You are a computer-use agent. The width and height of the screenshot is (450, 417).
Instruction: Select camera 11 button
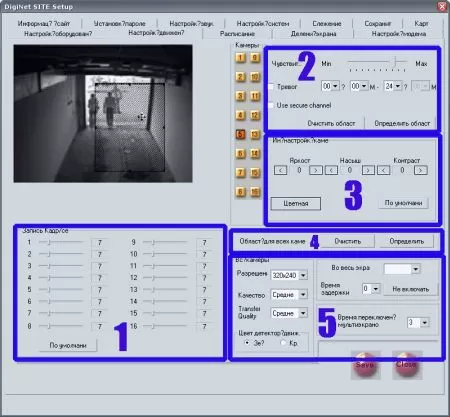click(x=255, y=96)
